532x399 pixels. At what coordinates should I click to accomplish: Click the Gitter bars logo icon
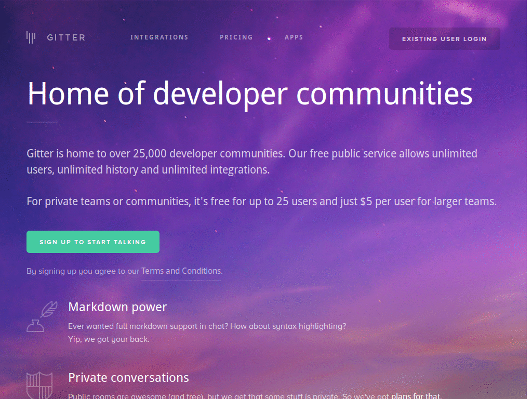[31, 37]
